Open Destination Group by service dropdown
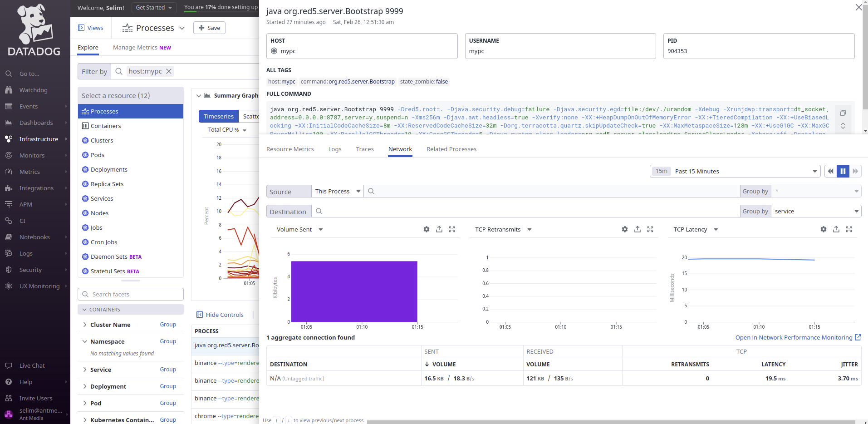Screen dimensions: 868x424 point(816,211)
